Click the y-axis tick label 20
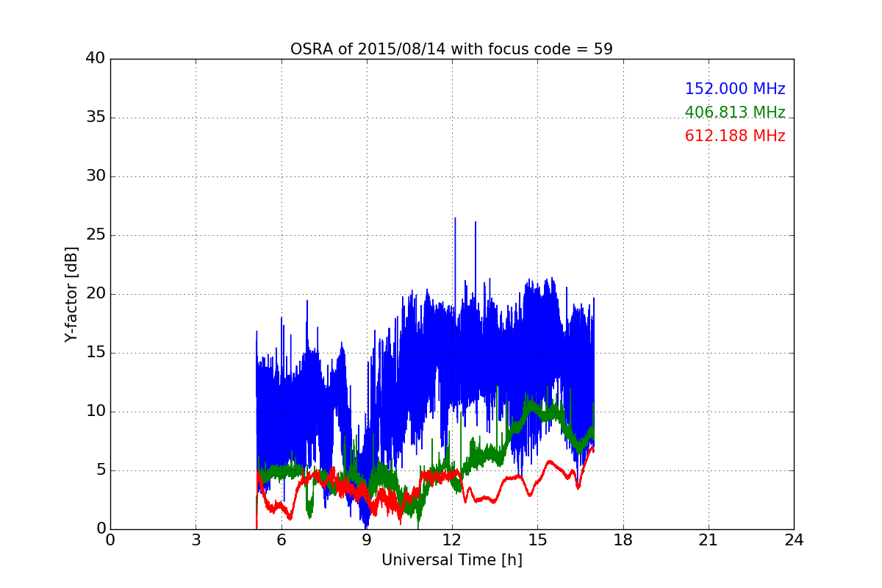 [96, 294]
